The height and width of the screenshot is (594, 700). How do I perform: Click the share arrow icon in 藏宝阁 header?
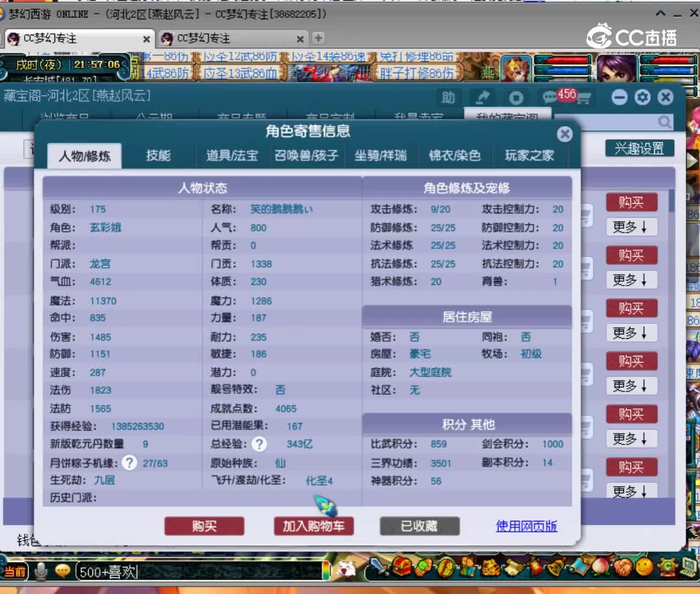coord(482,98)
